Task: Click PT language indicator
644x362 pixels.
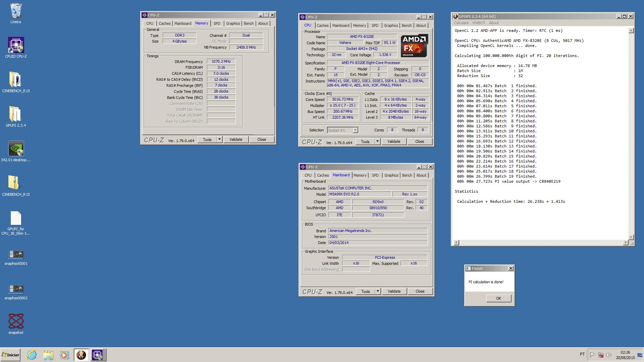Action: click(x=582, y=354)
